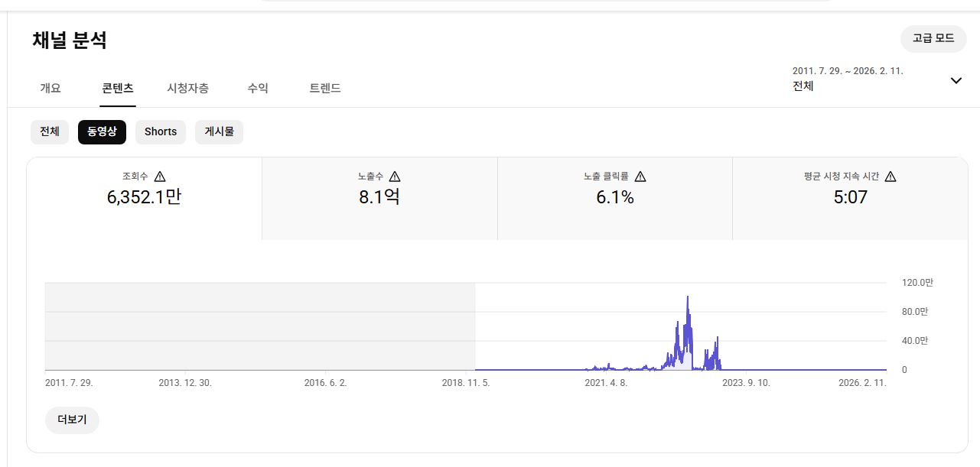This screenshot has width=980, height=467.
Task: Select the 전체 content filter chip
Action: (50, 131)
